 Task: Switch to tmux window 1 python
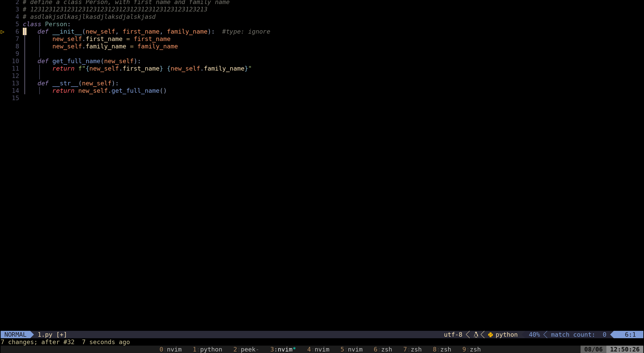click(207, 349)
